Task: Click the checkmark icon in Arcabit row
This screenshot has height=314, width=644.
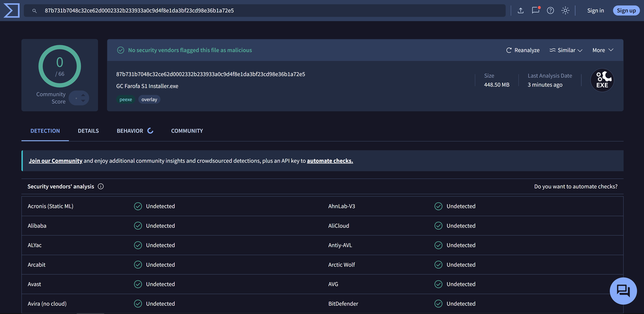Action: pyautogui.click(x=138, y=265)
